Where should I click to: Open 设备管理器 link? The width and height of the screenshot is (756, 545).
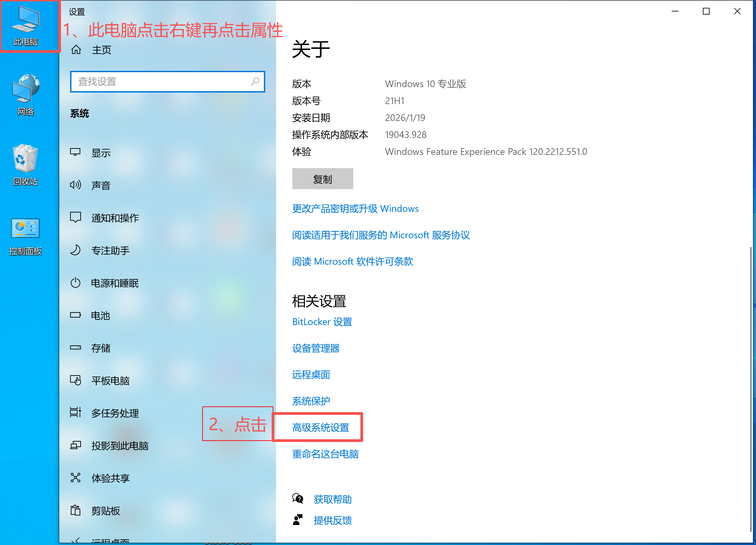(x=316, y=348)
